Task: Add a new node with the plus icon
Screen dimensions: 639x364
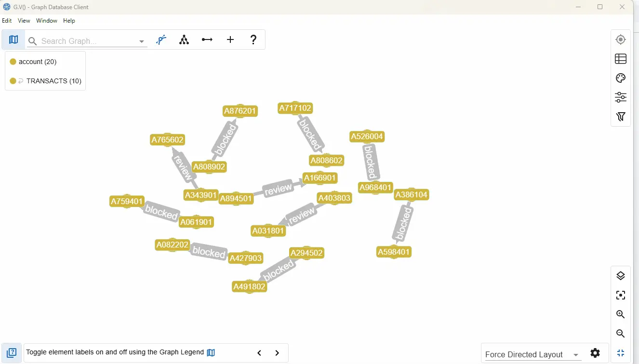Action: 230,39
